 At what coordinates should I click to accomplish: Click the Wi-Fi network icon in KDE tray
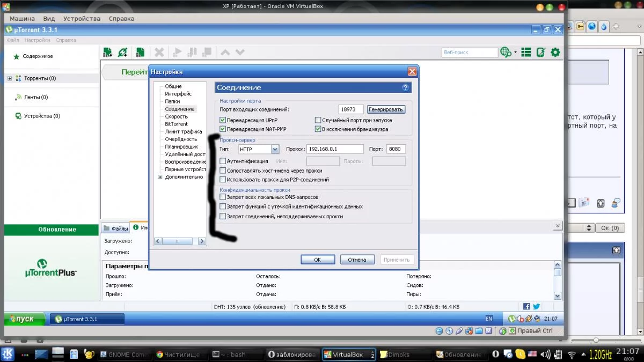tap(572, 354)
